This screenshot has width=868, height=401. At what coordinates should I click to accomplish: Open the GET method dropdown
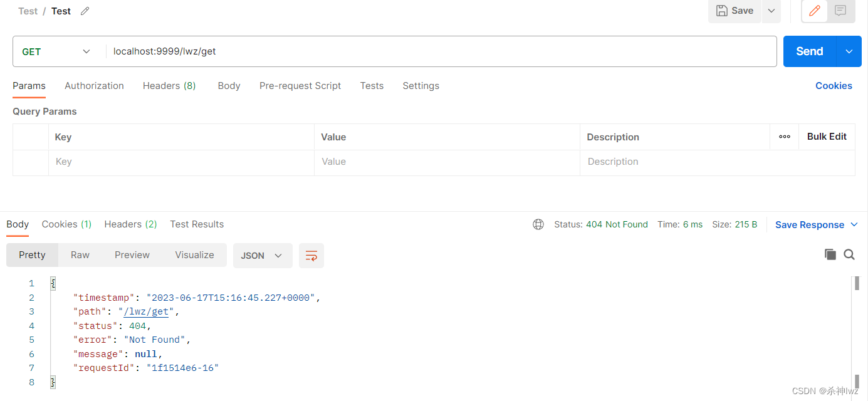(56, 51)
